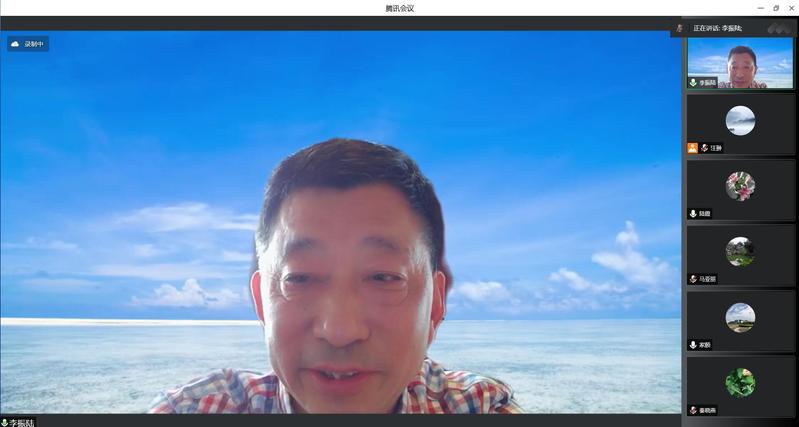Click the 录制中 recording status label

(x=34, y=44)
